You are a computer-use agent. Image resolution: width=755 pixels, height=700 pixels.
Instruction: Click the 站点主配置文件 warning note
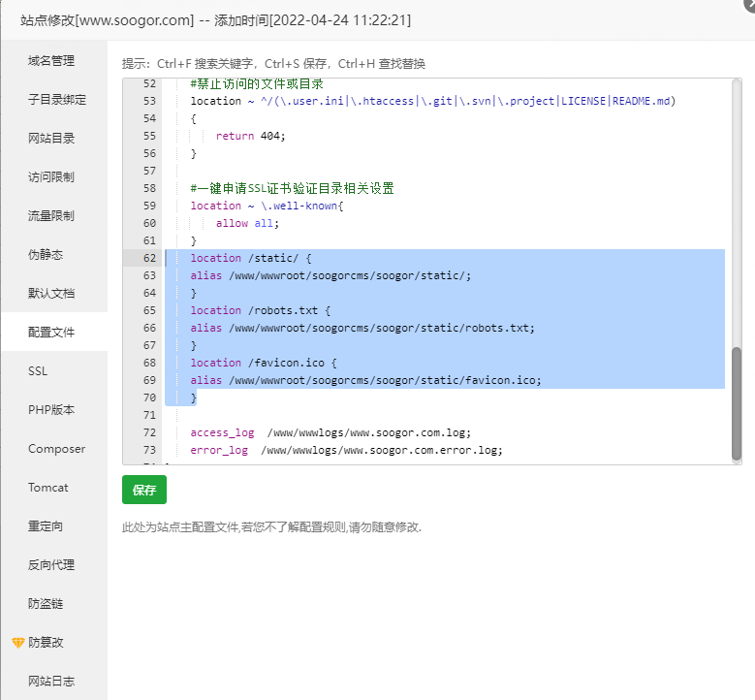point(271,527)
